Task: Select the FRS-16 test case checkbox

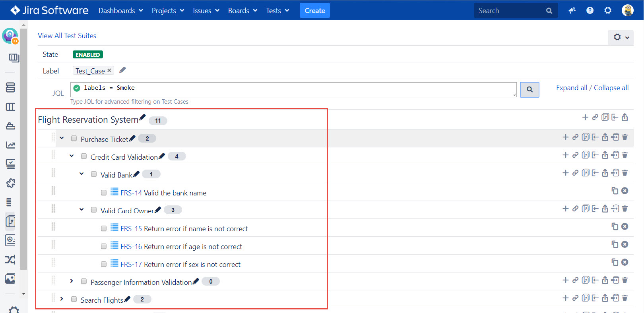Action: (104, 246)
